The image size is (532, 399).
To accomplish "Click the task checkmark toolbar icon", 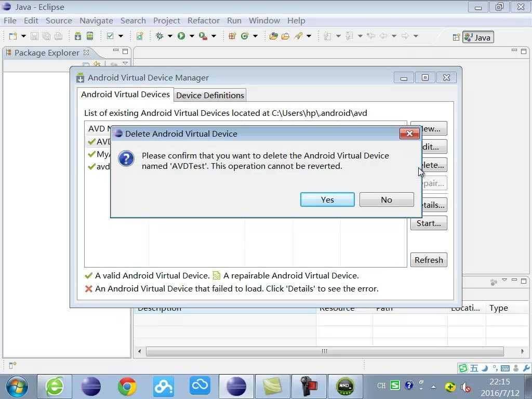I will point(110,36).
